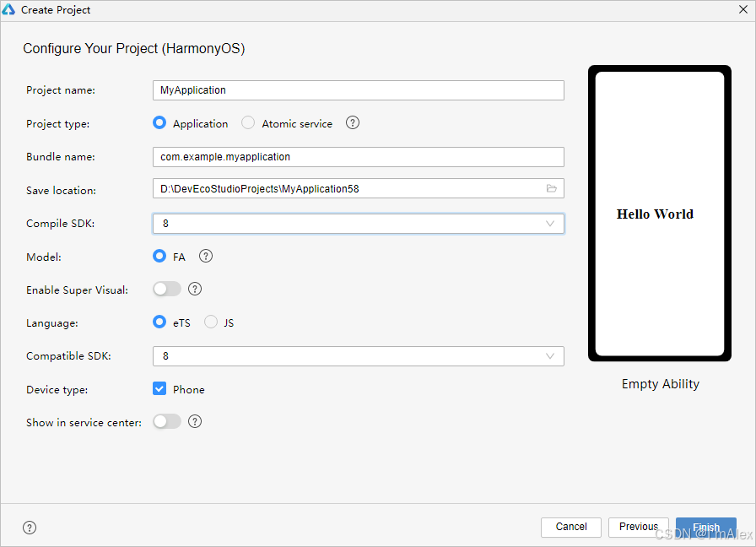The width and height of the screenshot is (756, 547).
Task: Select the FA model radio button
Action: (159, 256)
